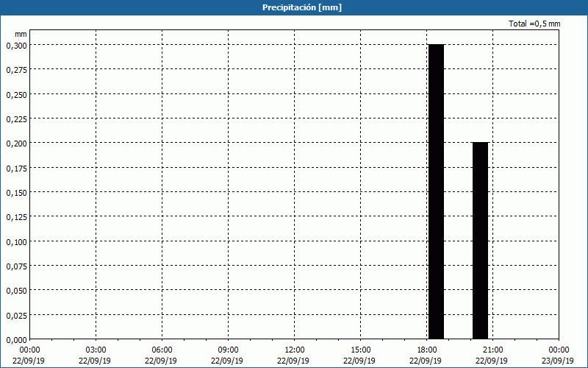Click the 00:00 23/09/19 time label
Screen dimensions: 588x368
click(558, 355)
